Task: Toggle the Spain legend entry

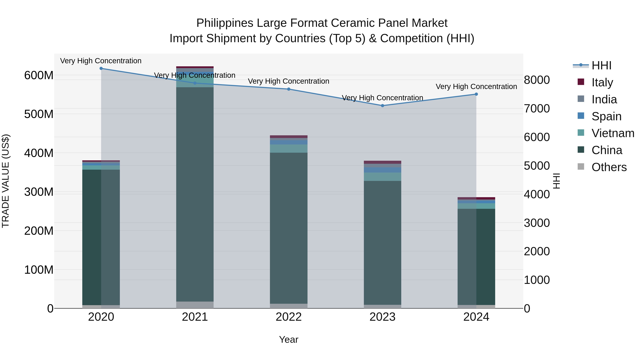Action: pyautogui.click(x=599, y=116)
